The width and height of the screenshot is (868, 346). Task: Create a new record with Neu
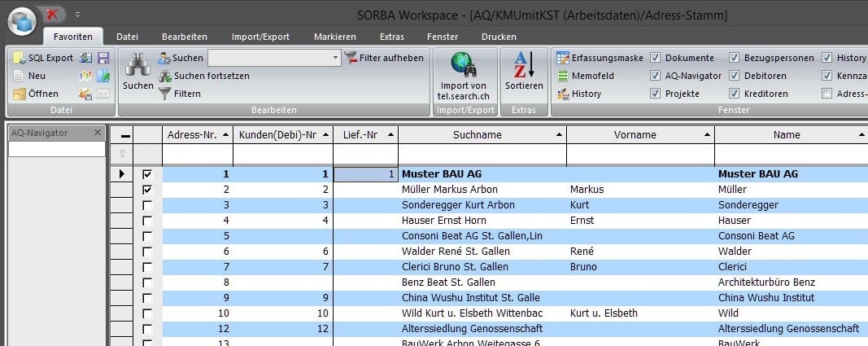(30, 76)
